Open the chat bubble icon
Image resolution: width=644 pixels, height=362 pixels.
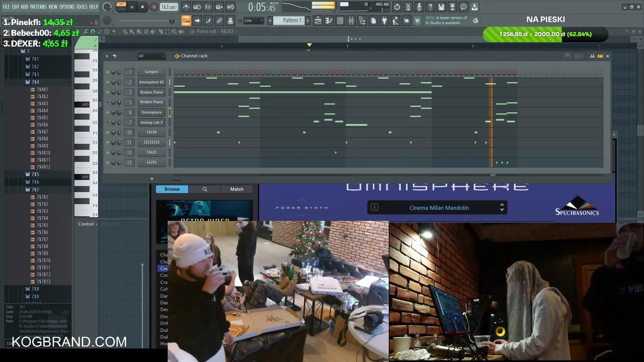[x=463, y=7]
